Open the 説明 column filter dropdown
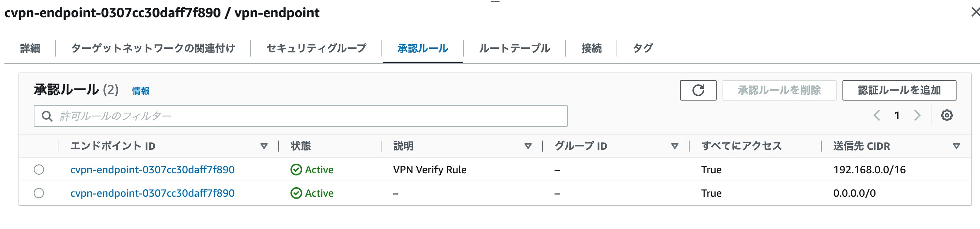 (528, 146)
